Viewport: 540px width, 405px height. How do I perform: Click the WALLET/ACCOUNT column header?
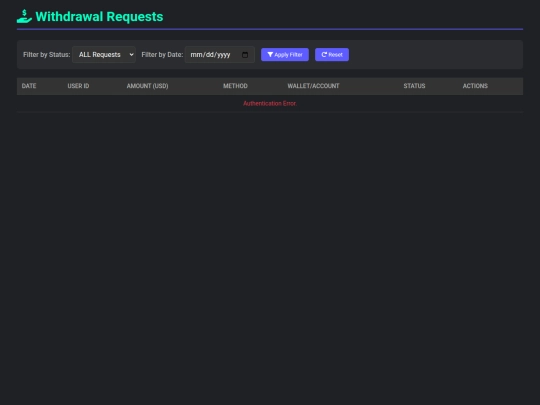pos(313,86)
